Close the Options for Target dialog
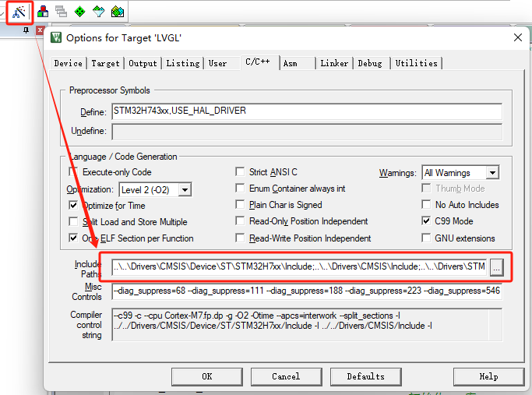Viewport: 532px width, 395px height. coord(518,37)
